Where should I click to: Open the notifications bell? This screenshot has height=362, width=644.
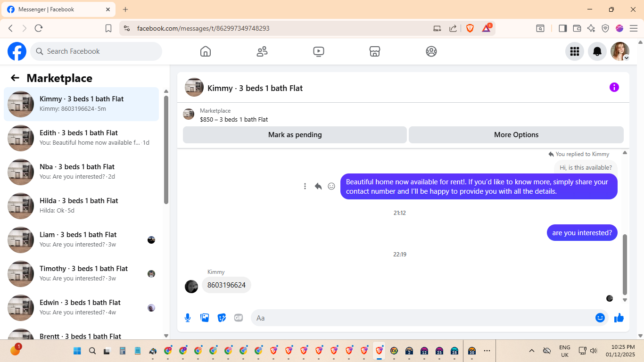click(597, 51)
